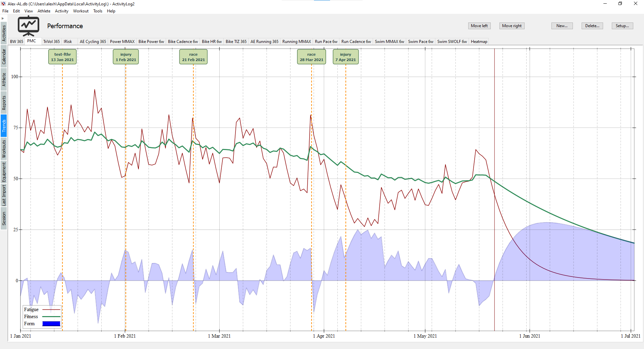644x349 pixels.
Task: Open the Athlete menu
Action: (x=44, y=11)
